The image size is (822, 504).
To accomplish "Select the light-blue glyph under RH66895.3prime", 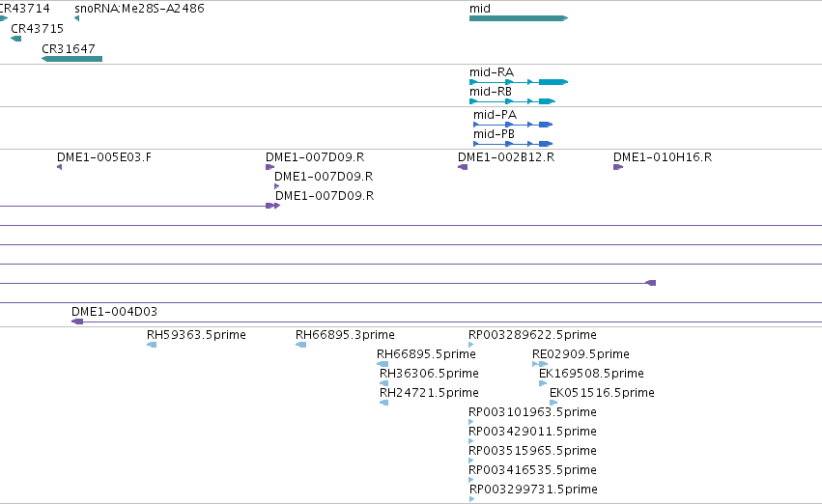I will [301, 345].
